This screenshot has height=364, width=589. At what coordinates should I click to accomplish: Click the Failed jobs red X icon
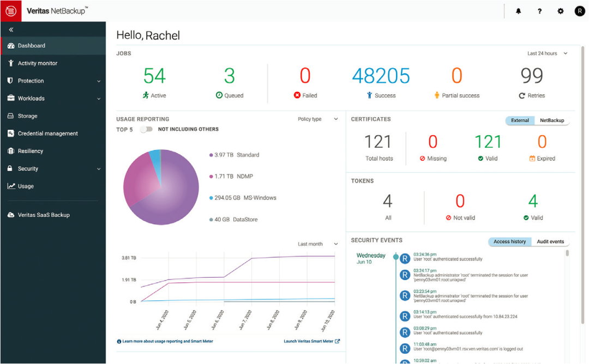pos(297,95)
